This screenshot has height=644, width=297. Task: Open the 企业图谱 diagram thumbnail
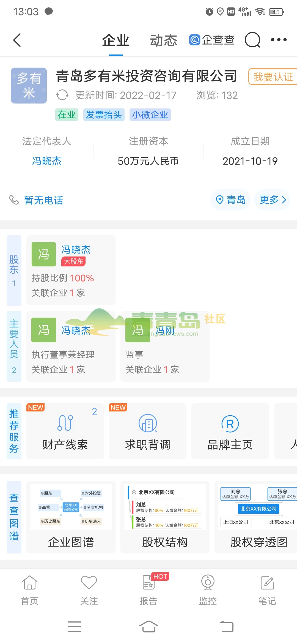pos(71,507)
